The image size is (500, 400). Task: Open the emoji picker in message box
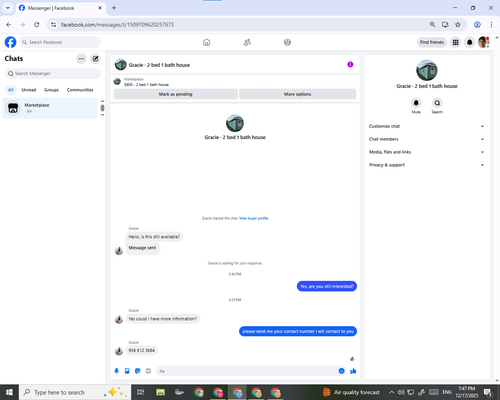341,371
